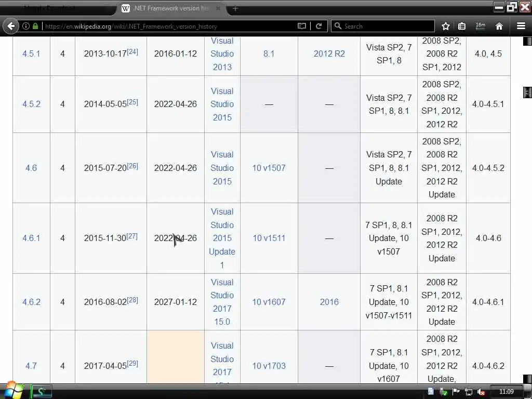This screenshot has width=532, height=399.
Task: Switch to the first background tab
Action: click(56, 8)
